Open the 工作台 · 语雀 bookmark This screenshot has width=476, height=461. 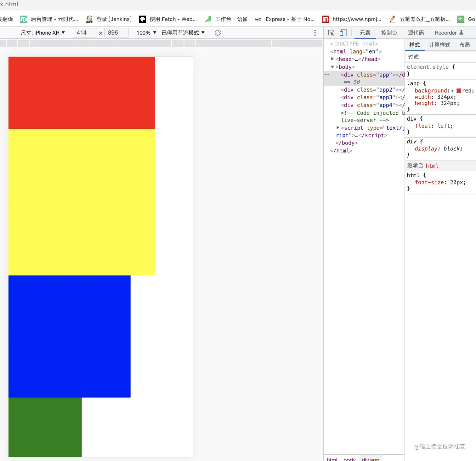click(x=226, y=19)
